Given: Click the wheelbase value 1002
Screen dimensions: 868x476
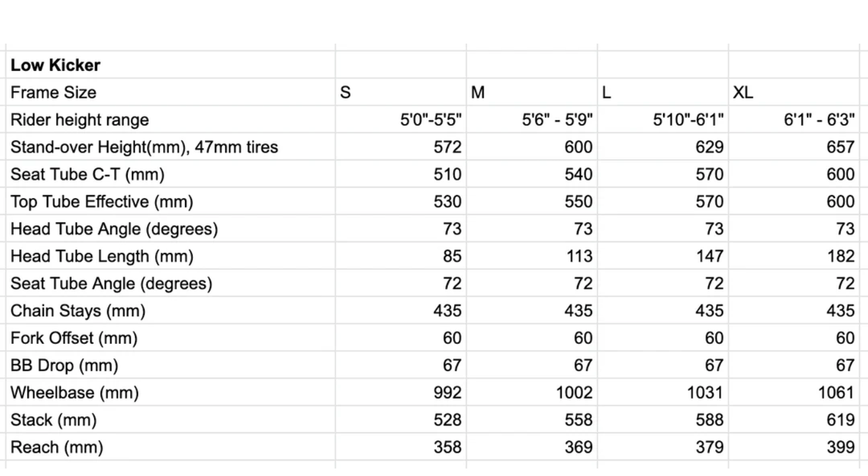Looking at the screenshot, I should tap(574, 393).
